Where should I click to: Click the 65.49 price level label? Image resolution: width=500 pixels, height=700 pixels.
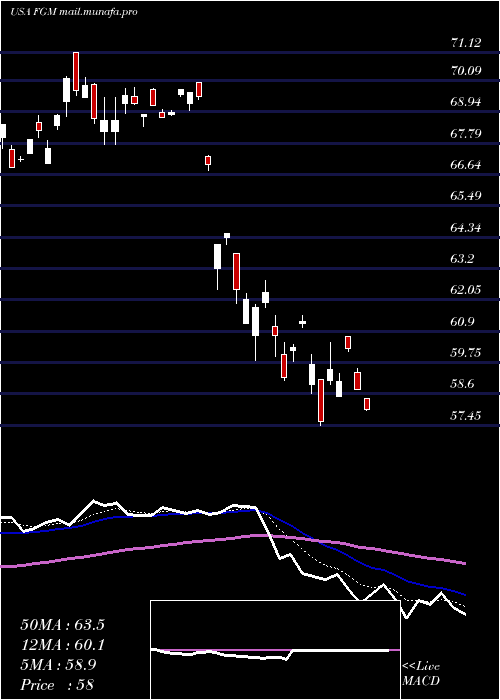point(466,196)
